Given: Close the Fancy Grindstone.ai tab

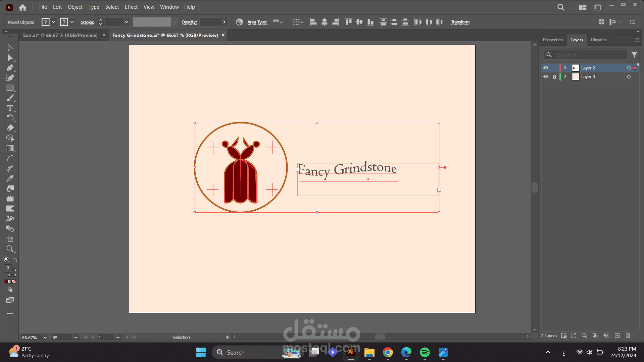Looking at the screenshot, I should pyautogui.click(x=223, y=35).
